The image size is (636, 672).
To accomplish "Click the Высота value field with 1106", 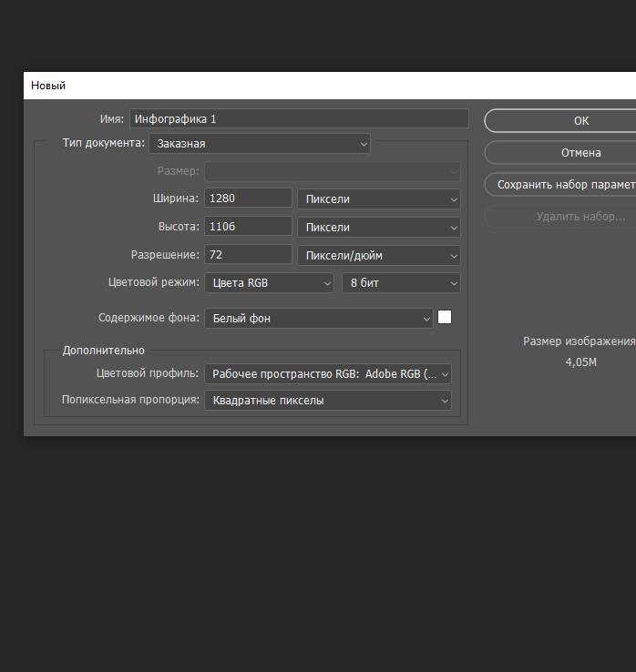I will [x=248, y=227].
